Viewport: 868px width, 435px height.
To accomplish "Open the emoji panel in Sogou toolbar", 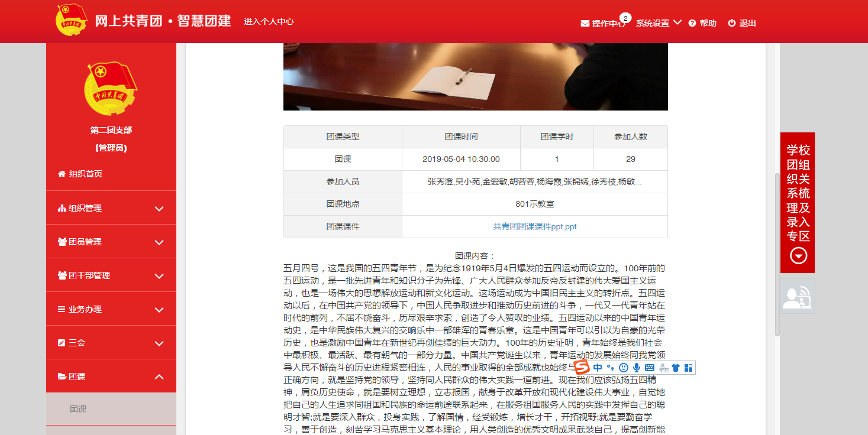I will click(x=624, y=368).
